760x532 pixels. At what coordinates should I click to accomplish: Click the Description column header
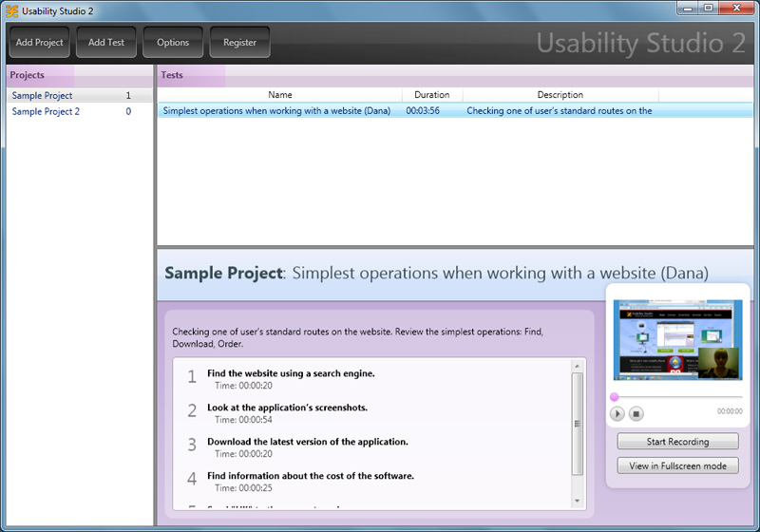[x=560, y=95]
